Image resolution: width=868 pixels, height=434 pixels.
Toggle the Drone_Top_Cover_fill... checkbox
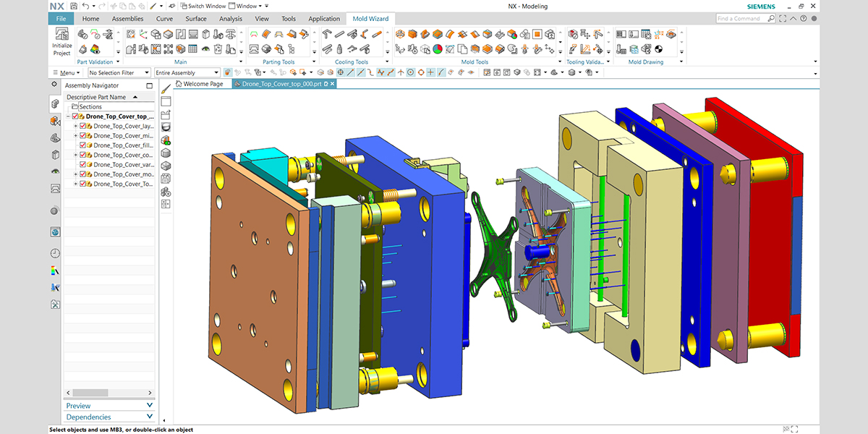point(82,145)
